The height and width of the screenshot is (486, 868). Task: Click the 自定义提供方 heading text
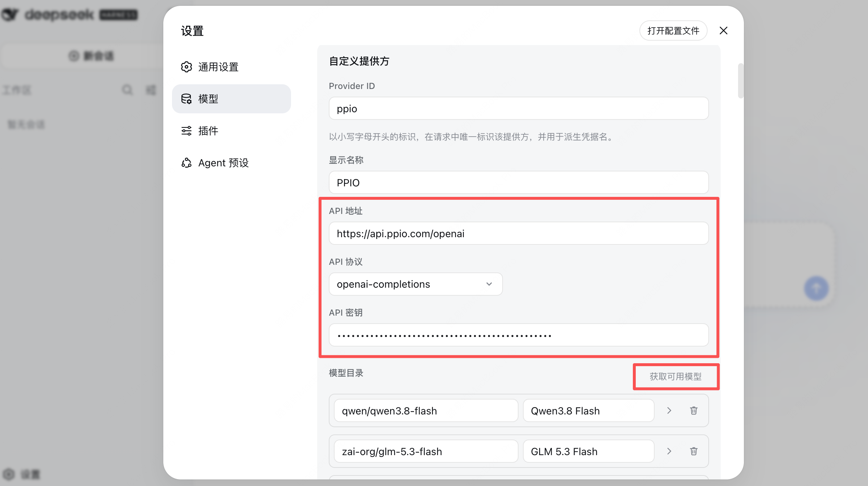359,61
